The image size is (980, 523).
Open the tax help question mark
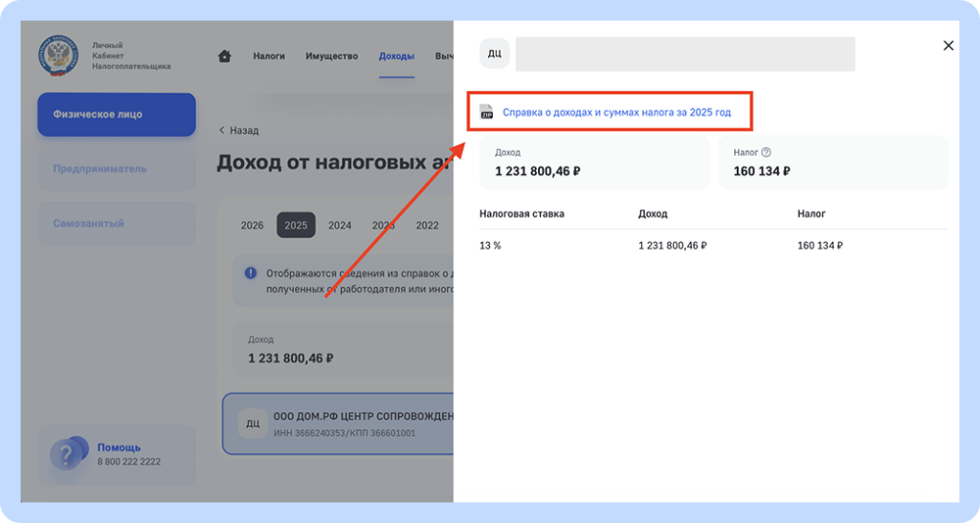click(x=767, y=152)
